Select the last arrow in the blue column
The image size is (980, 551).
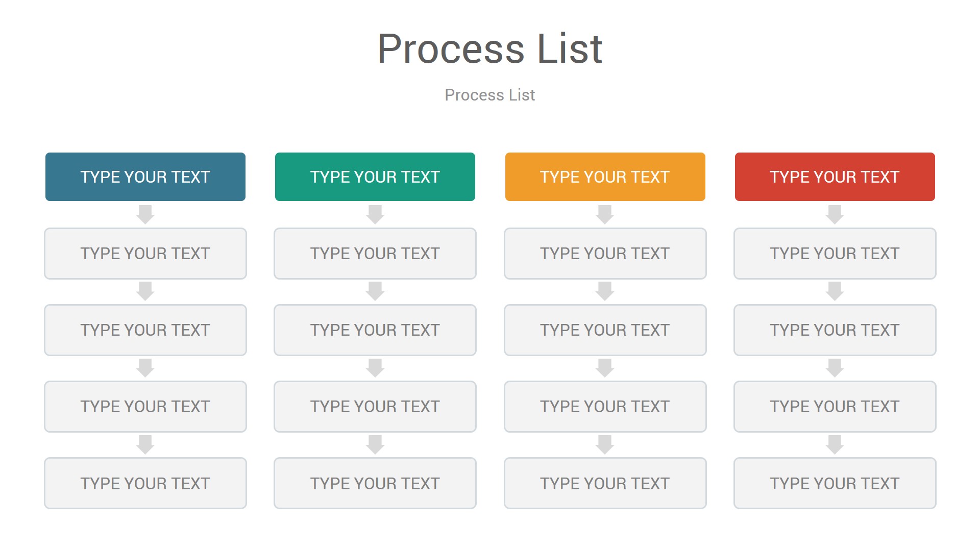[145, 444]
